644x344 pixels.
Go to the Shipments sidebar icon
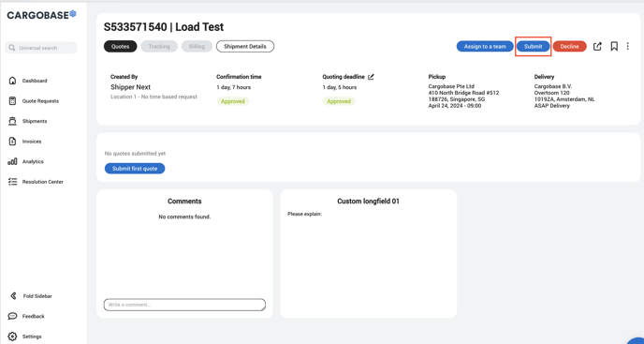13,121
